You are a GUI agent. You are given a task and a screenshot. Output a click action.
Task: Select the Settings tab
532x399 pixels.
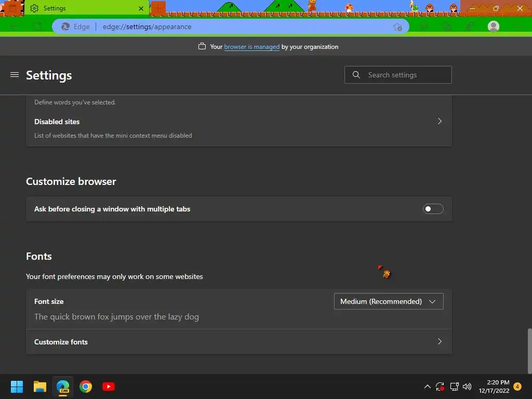(87, 8)
